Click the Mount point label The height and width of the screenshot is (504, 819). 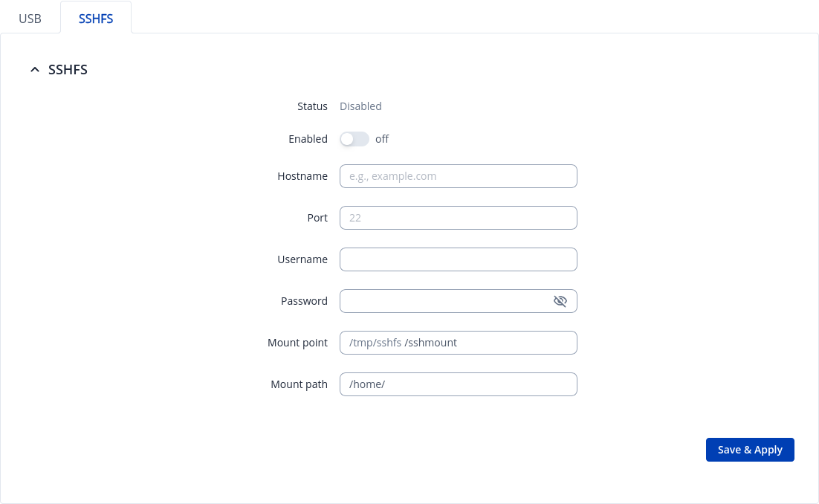297,343
